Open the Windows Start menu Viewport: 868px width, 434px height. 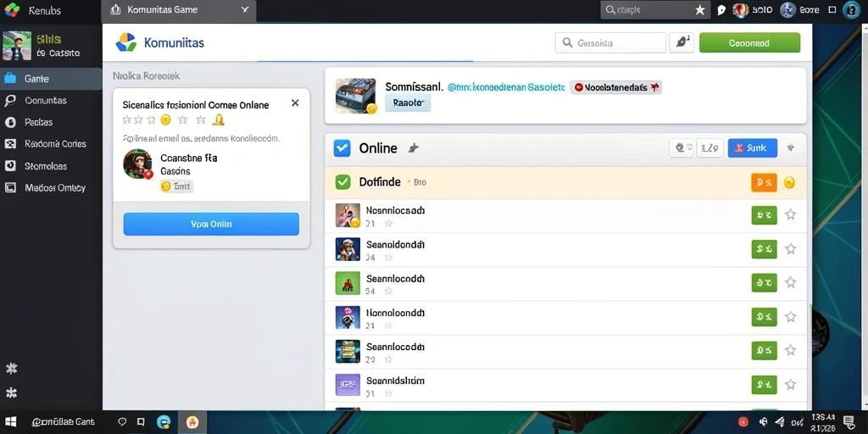click(x=10, y=422)
